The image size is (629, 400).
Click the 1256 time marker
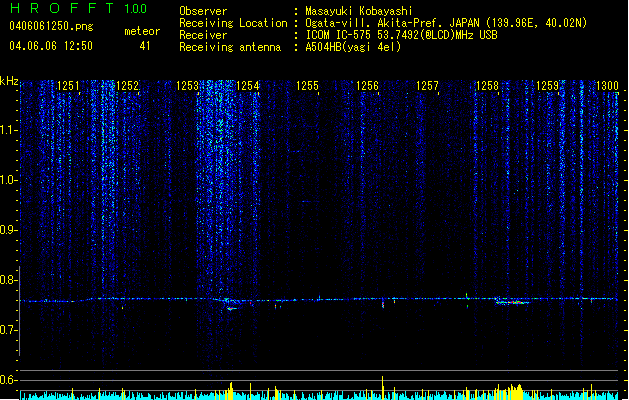click(367, 86)
